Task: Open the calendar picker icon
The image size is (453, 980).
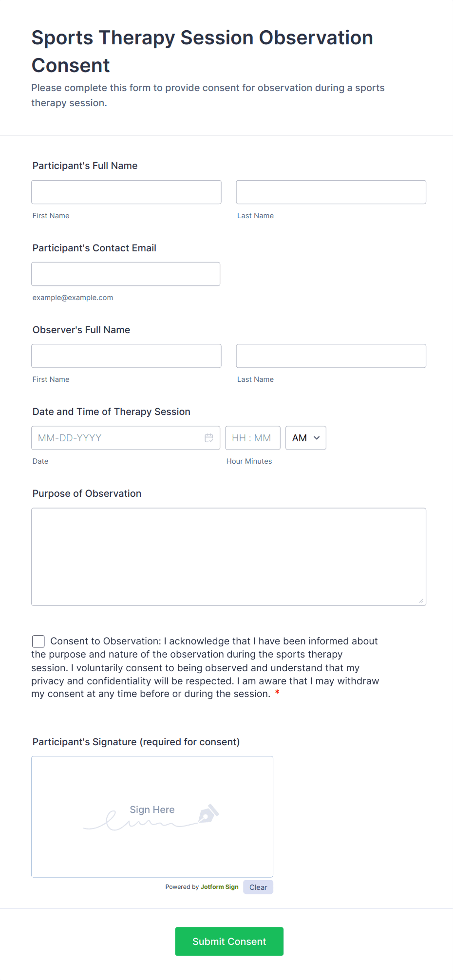Action: (x=209, y=438)
